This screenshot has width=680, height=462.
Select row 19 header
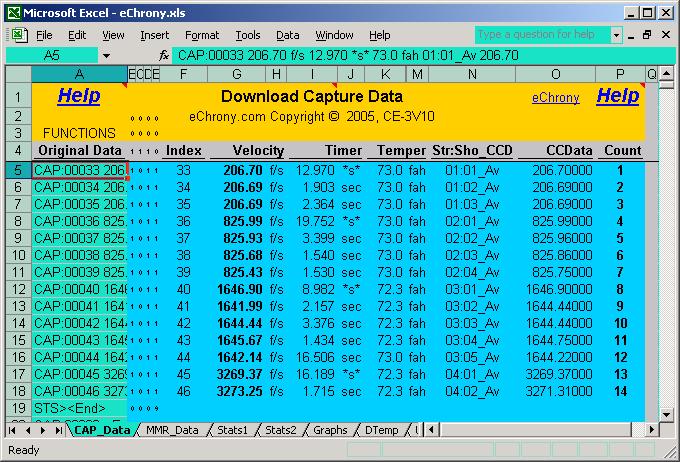point(19,408)
